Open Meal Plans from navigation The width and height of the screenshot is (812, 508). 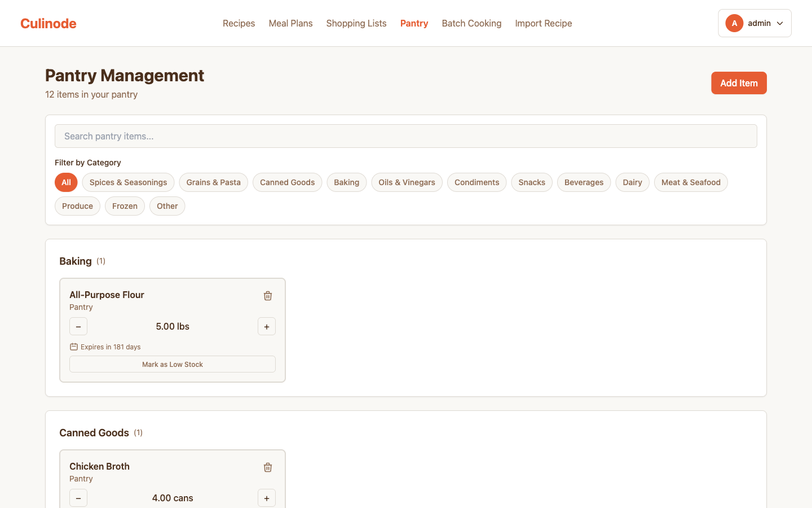click(290, 23)
